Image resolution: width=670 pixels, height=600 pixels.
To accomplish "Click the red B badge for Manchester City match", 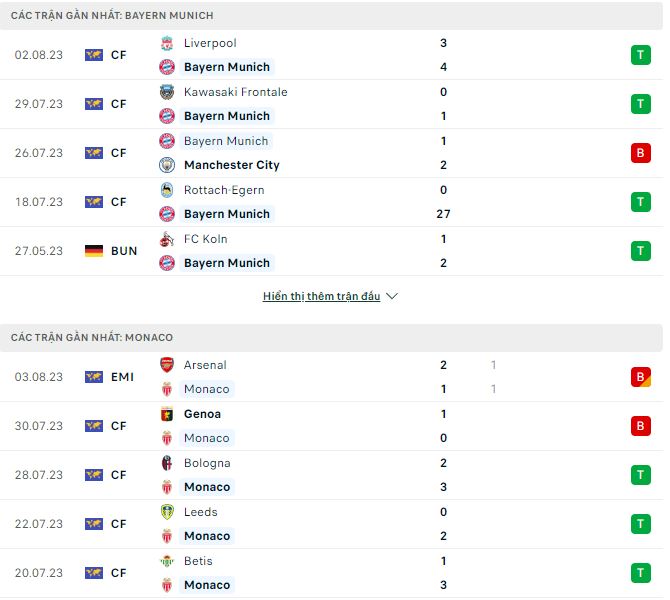I will coord(640,153).
